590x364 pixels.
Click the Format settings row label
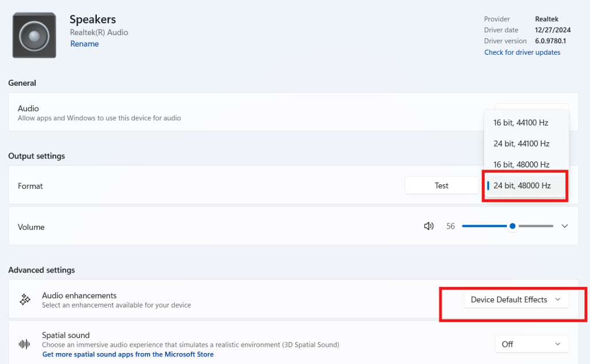coord(31,186)
